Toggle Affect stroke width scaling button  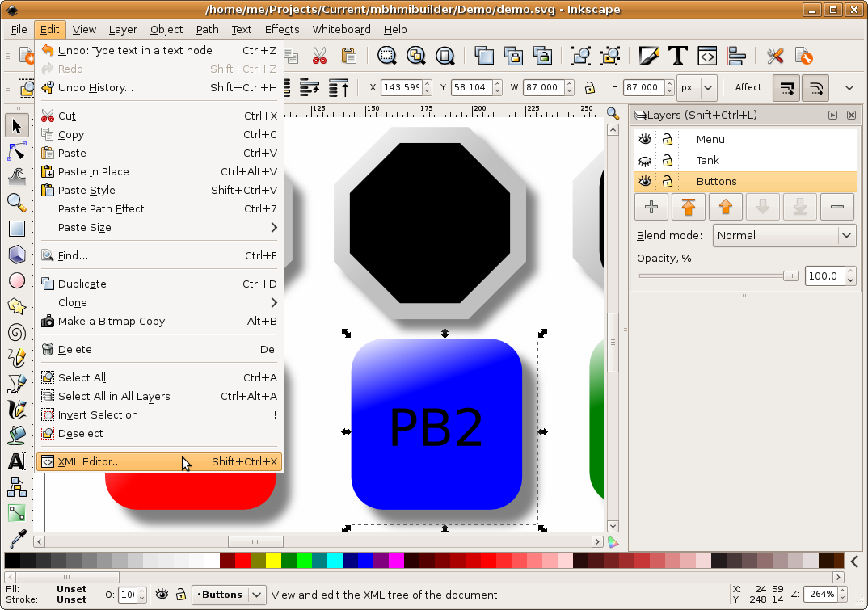(x=786, y=87)
